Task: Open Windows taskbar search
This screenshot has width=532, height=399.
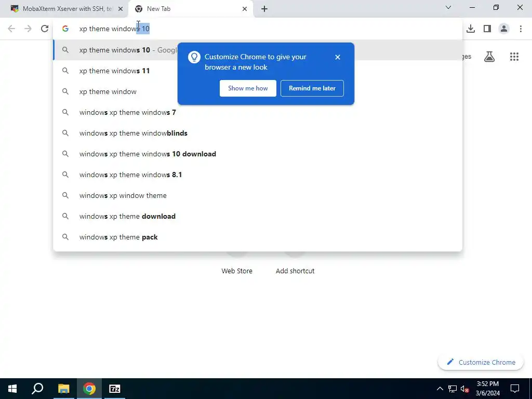Action: tap(37, 389)
